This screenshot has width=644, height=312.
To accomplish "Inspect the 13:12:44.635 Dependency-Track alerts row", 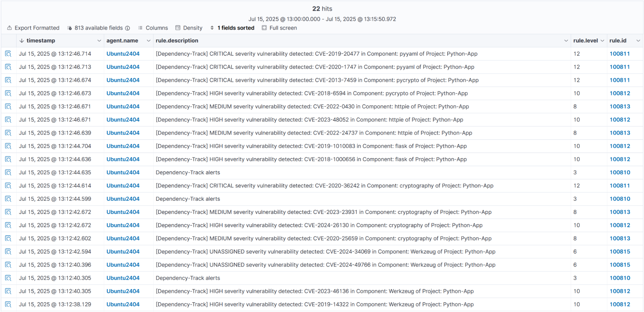I will tap(8, 173).
